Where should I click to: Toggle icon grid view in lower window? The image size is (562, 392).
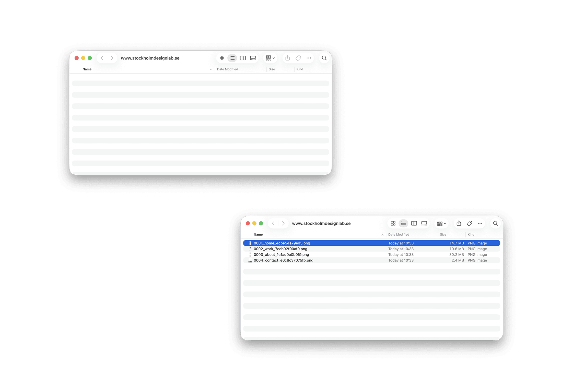(393, 223)
